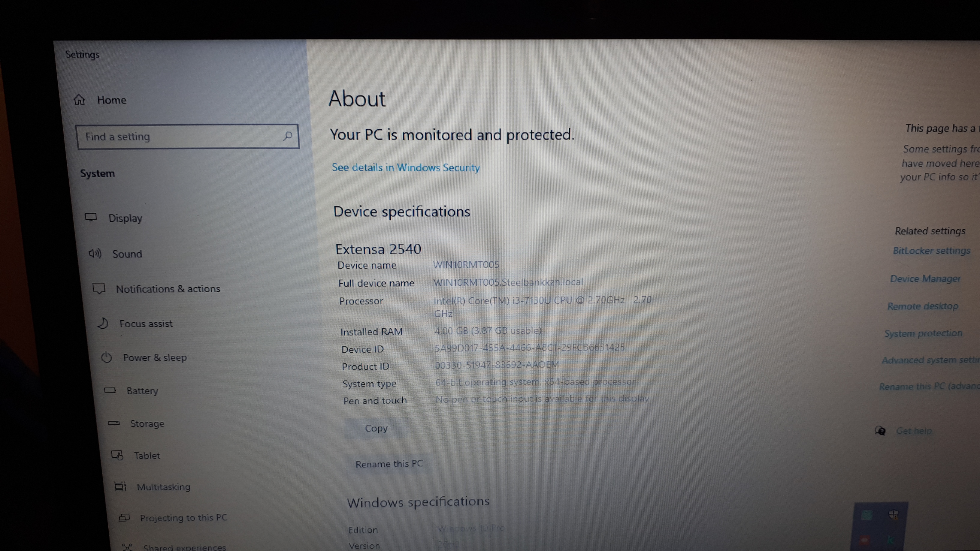Viewport: 980px width, 551px height.
Task: Click the Device name value WIN10RMT005
Action: point(466,264)
